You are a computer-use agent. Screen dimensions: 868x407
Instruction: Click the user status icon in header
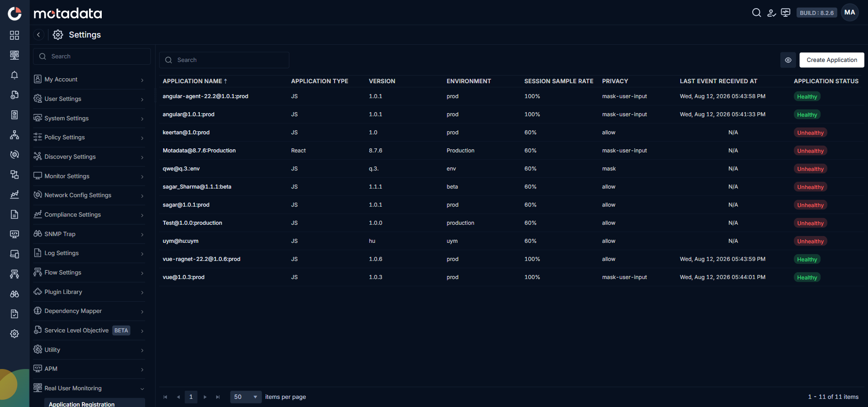(x=771, y=13)
